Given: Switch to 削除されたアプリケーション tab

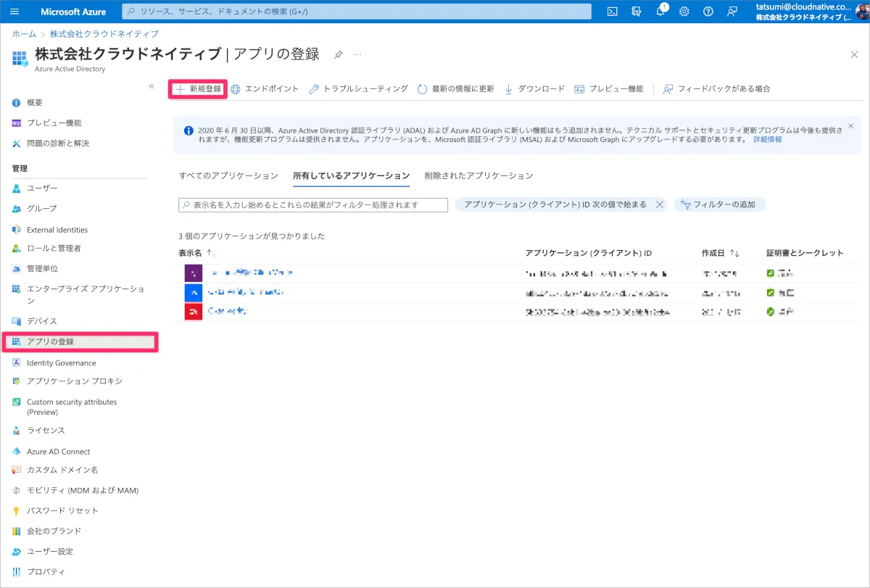Looking at the screenshot, I should pyautogui.click(x=478, y=175).
